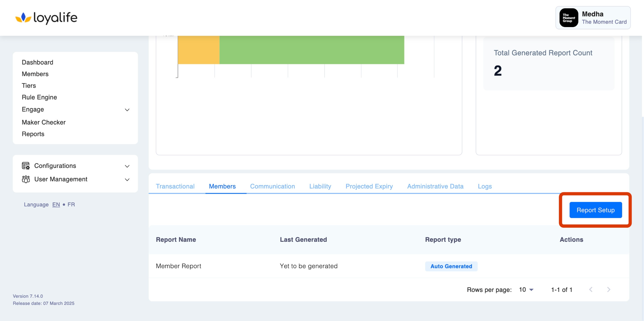Open Rows per page dropdown
The height and width of the screenshot is (321, 644).
526,290
